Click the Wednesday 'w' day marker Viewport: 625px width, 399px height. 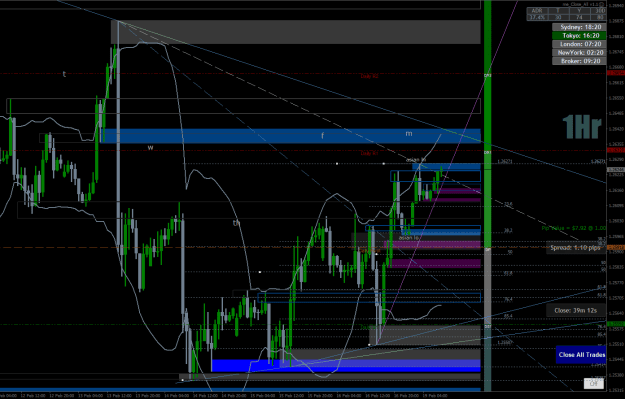click(x=150, y=148)
